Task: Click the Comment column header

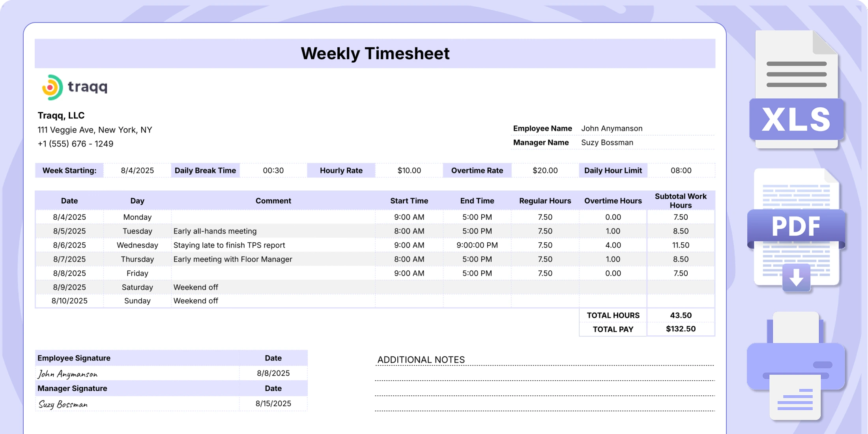Action: (x=273, y=201)
